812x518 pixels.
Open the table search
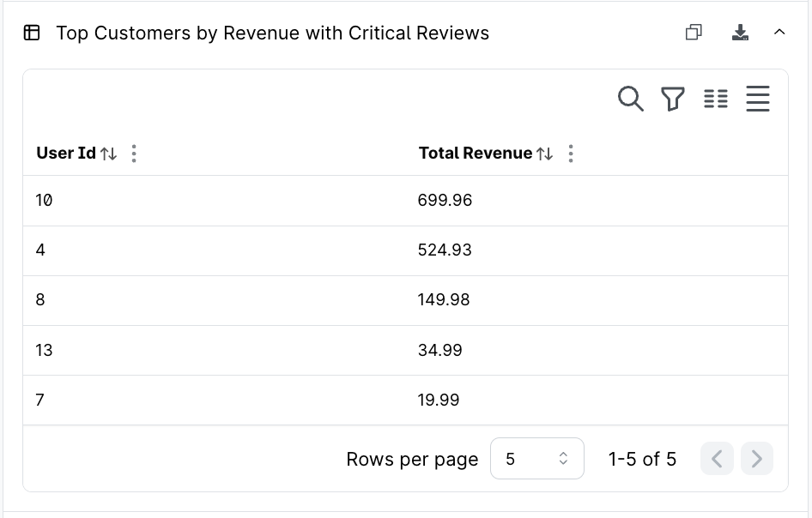point(630,99)
